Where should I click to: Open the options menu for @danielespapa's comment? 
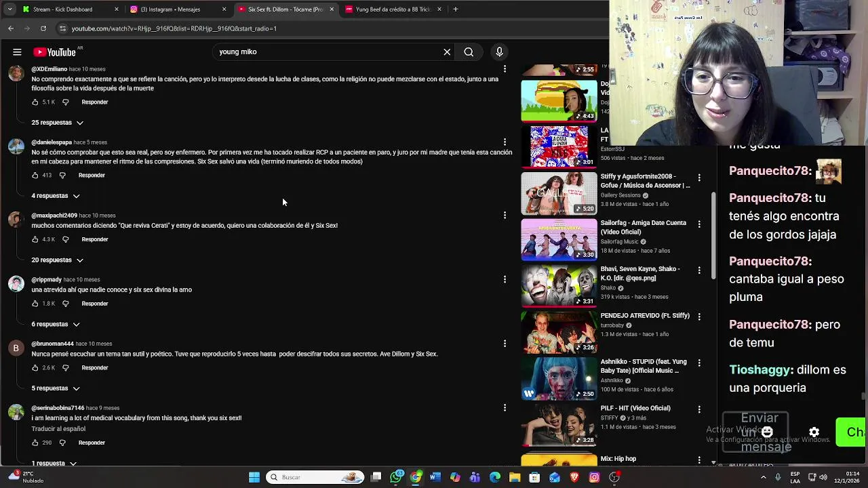pyautogui.click(x=505, y=142)
